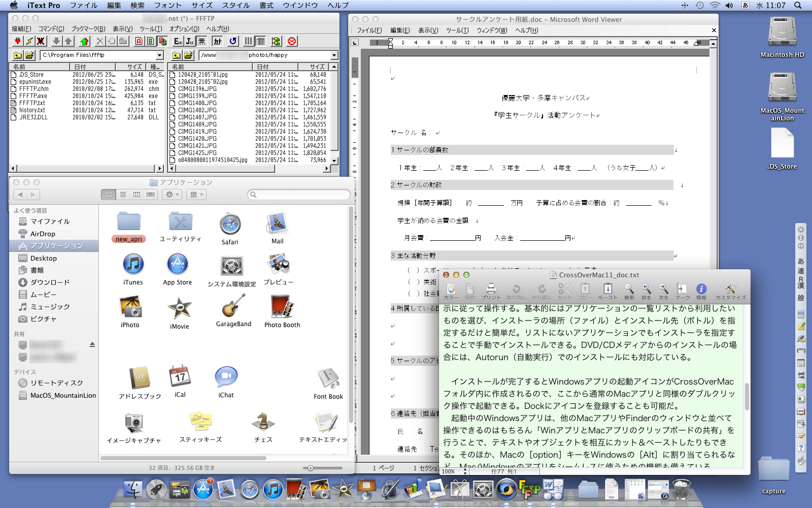
Task: Click the カスタマイズ customize toolbar icon in iText
Action: (x=730, y=291)
